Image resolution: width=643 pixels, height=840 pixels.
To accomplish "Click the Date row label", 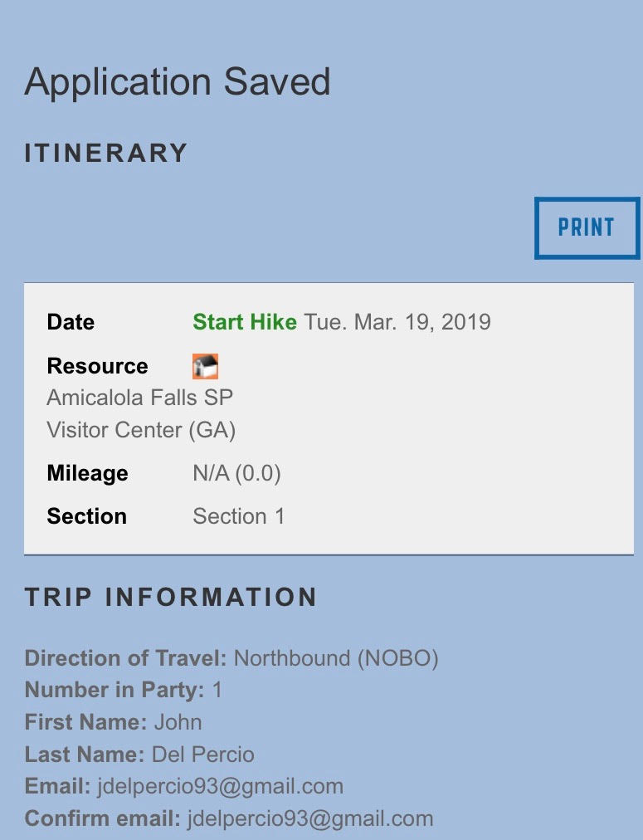I will pos(71,322).
